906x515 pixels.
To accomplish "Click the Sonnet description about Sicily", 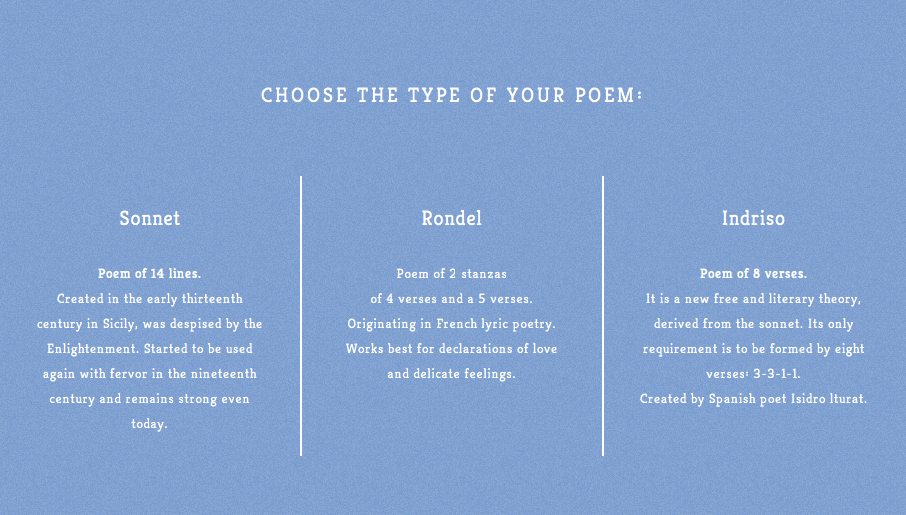I will (x=150, y=324).
